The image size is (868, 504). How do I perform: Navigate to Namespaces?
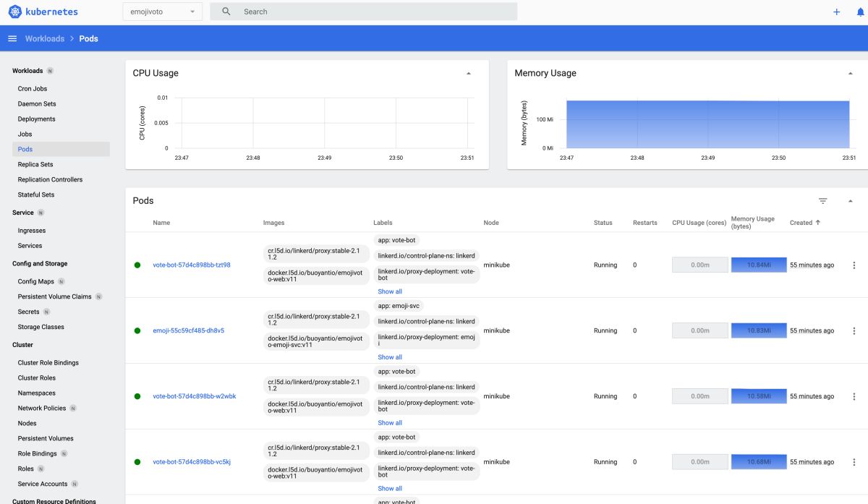[x=37, y=393]
